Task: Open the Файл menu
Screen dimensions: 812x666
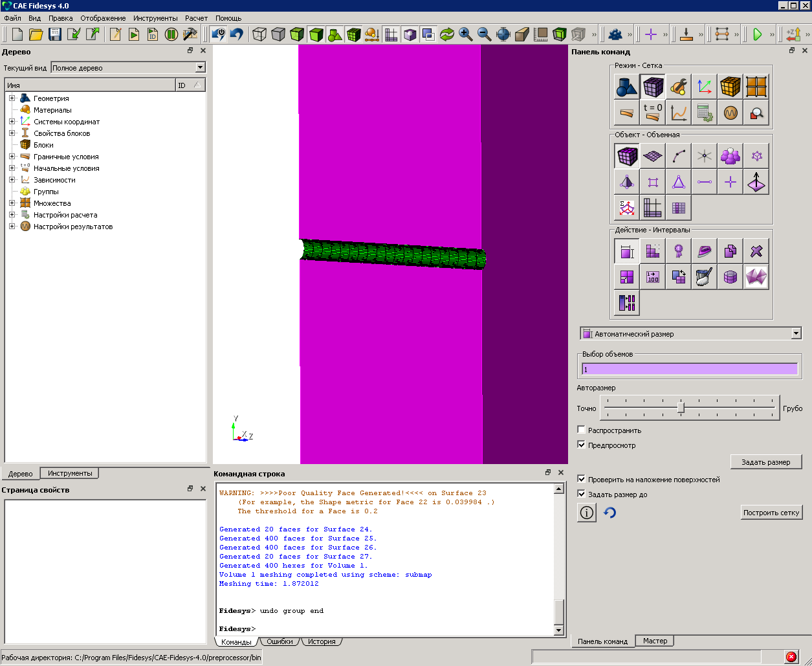Action: tap(12, 18)
